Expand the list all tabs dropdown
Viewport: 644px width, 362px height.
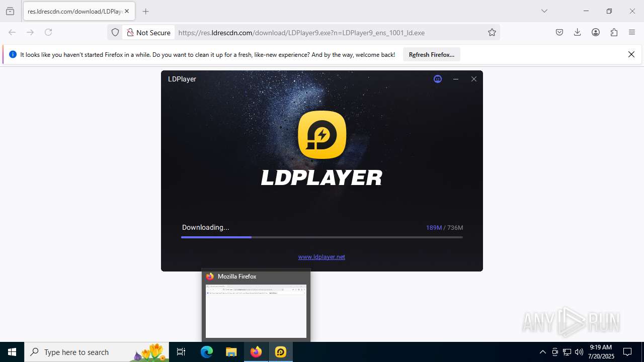click(x=544, y=11)
